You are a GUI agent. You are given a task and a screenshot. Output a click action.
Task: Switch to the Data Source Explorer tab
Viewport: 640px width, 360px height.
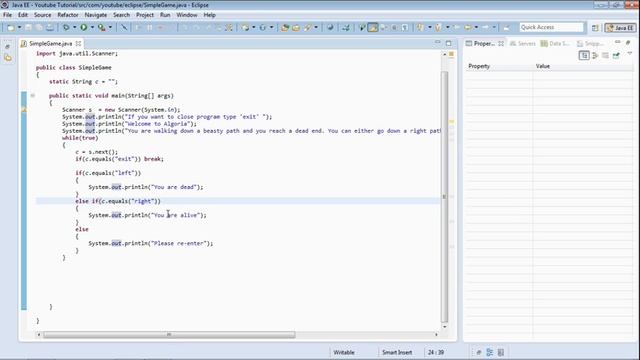[x=555, y=43]
